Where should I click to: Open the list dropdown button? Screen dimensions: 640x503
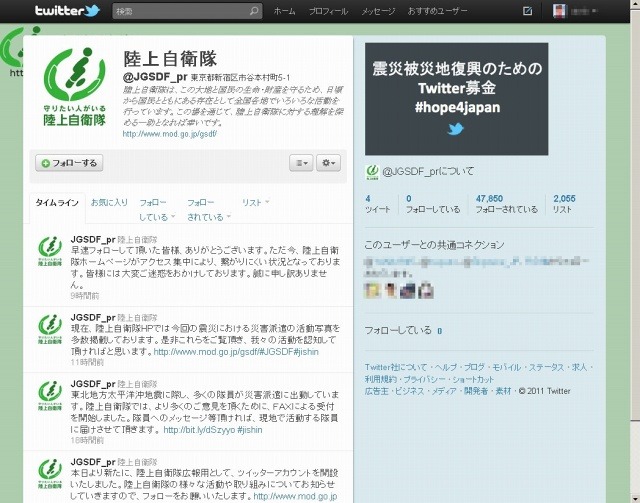[301, 163]
